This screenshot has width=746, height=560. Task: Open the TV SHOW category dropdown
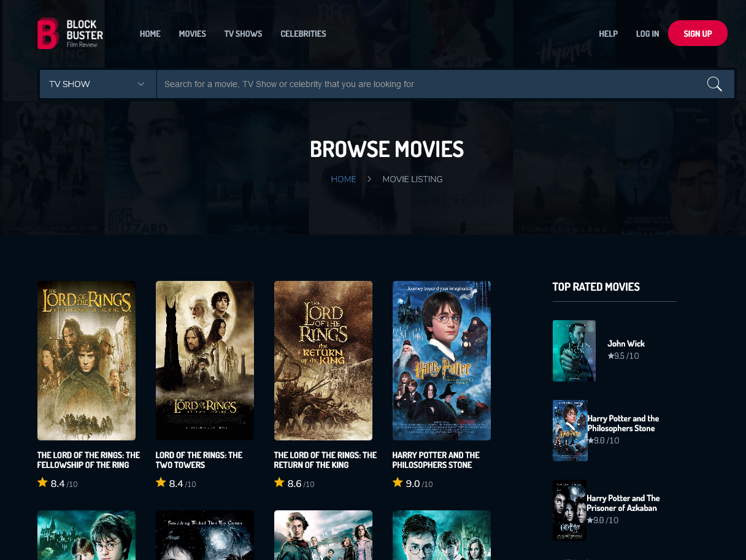pos(98,84)
